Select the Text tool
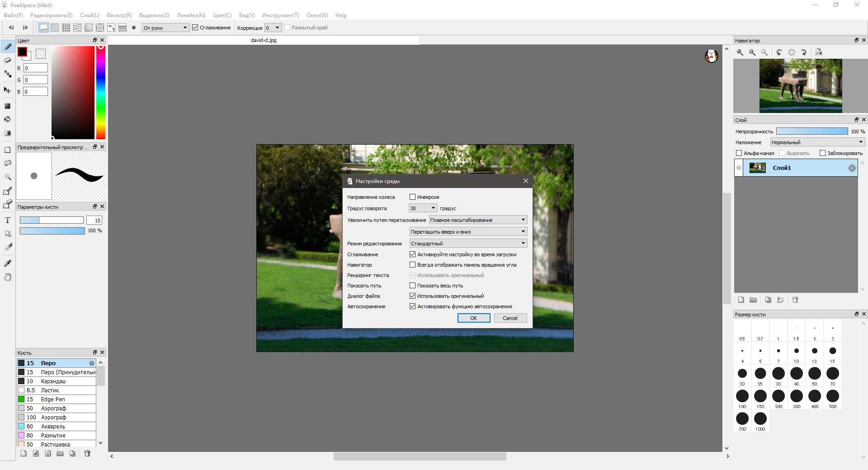Image resolution: width=868 pixels, height=470 pixels. (x=8, y=220)
